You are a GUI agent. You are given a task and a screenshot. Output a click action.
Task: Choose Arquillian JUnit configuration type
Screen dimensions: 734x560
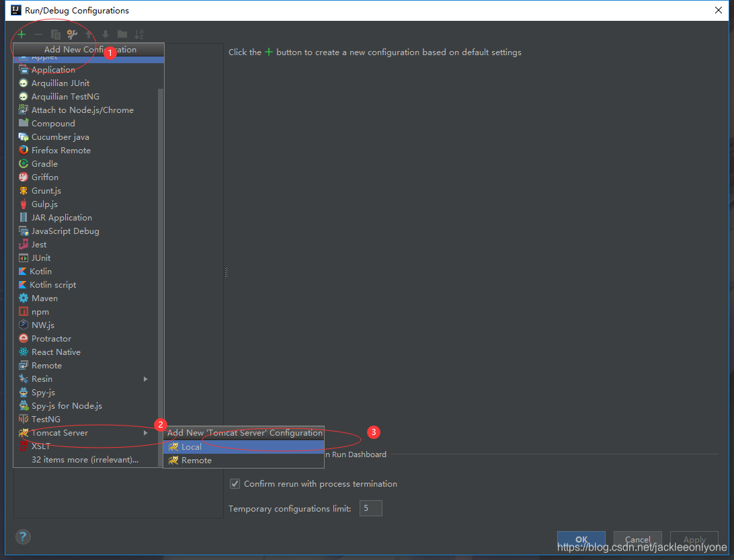pyautogui.click(x=86, y=83)
